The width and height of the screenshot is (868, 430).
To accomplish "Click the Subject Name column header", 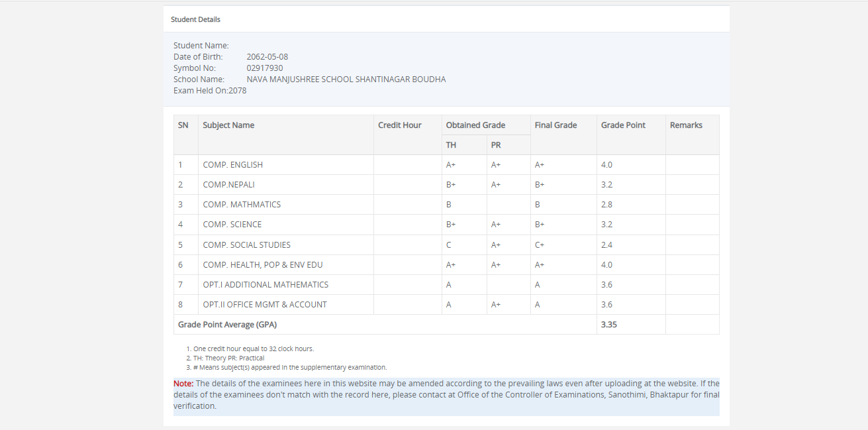I will pyautogui.click(x=228, y=125).
